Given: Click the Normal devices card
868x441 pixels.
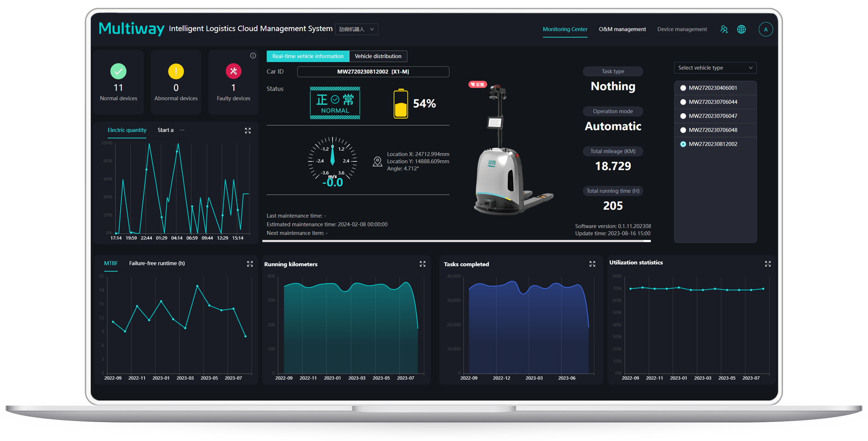Looking at the screenshot, I should click(118, 82).
